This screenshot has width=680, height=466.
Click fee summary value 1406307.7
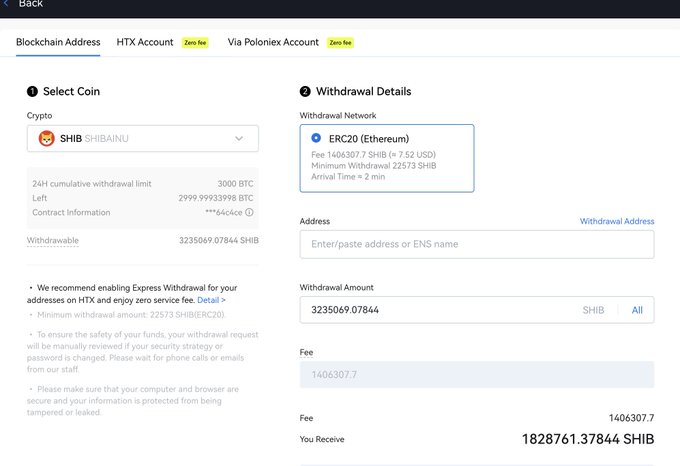click(x=631, y=418)
